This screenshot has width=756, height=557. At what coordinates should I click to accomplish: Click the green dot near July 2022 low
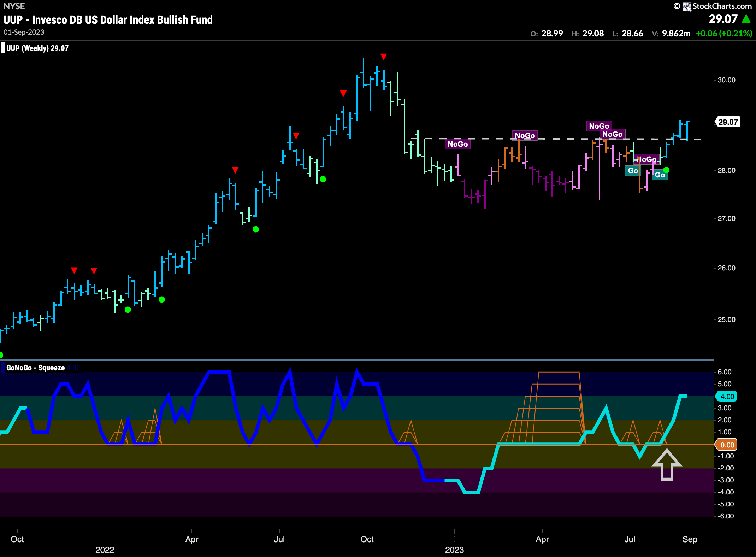(x=323, y=179)
